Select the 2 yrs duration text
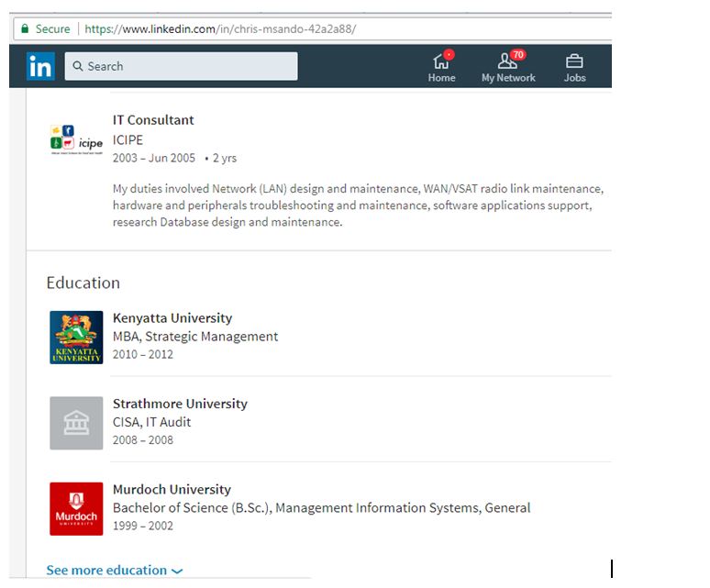This screenshot has width=710, height=588. point(225,158)
